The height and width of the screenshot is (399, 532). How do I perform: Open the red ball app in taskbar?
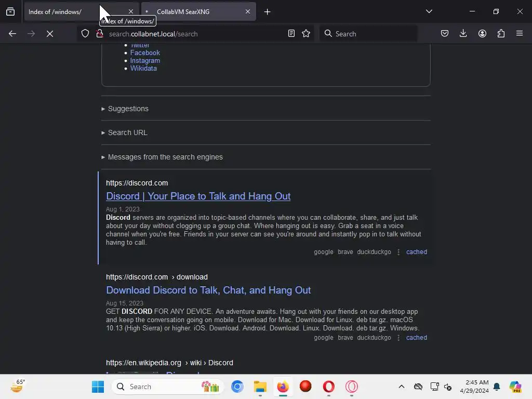pos(305,387)
